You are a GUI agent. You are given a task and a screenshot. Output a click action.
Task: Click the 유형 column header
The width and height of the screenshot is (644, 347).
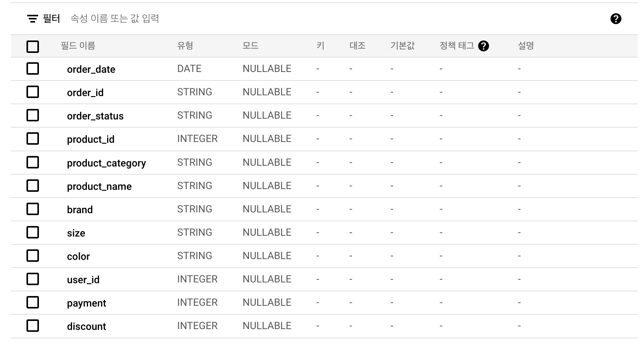[185, 46]
